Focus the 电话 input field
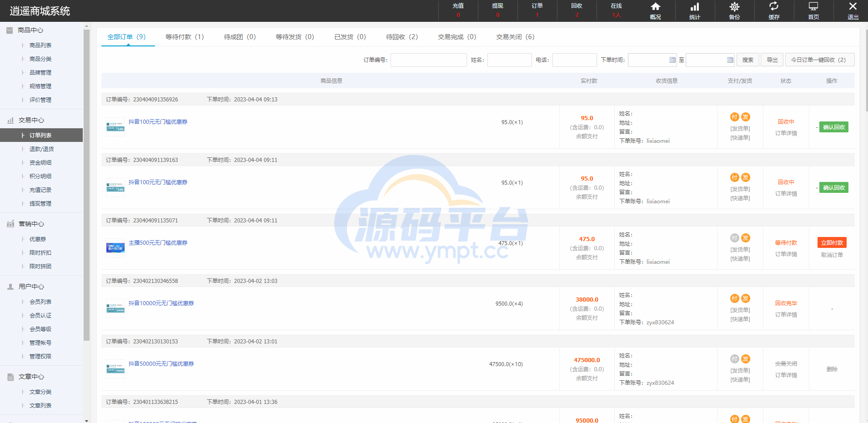Screen dimensions: 868x423 [575, 60]
